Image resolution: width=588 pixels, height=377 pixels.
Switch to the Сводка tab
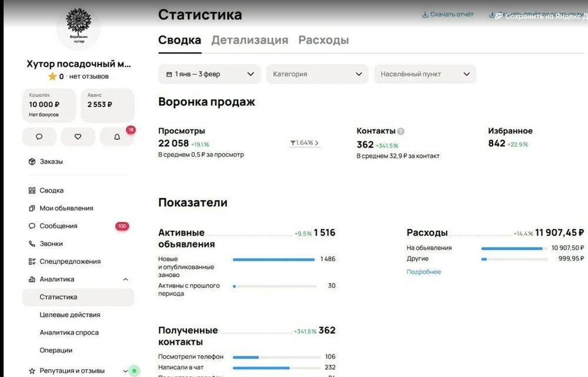click(179, 40)
